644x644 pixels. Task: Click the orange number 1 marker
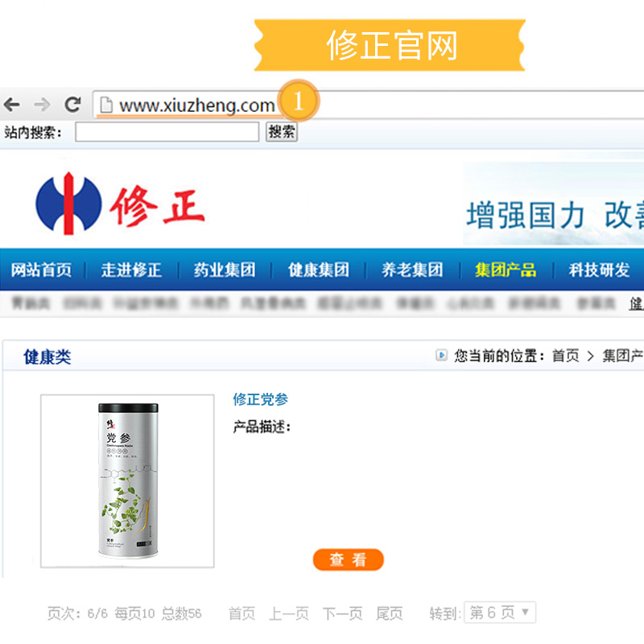[299, 101]
